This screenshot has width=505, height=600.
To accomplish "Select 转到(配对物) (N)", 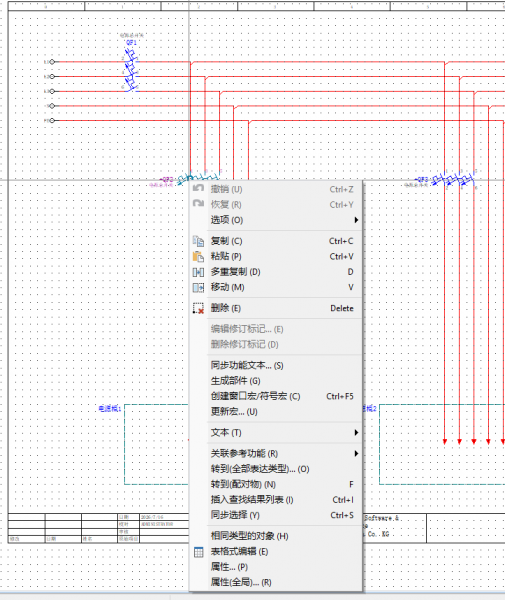I will (276, 484).
